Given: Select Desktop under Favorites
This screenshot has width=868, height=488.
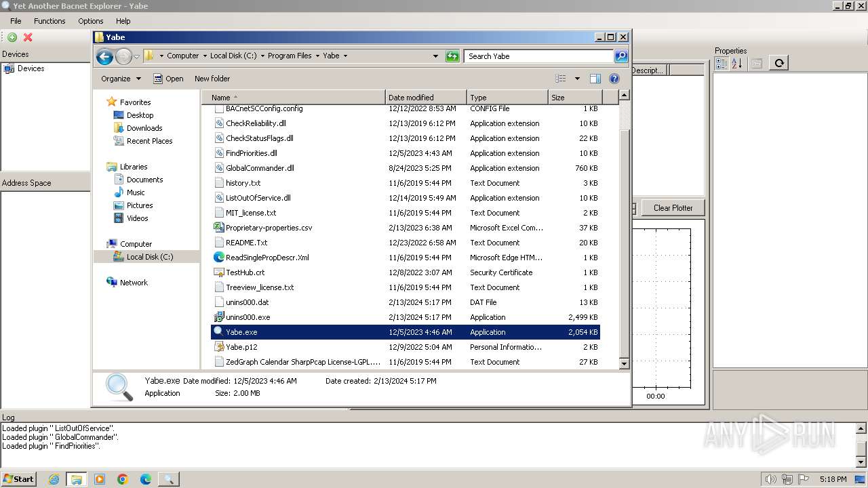Looking at the screenshot, I should click(140, 115).
